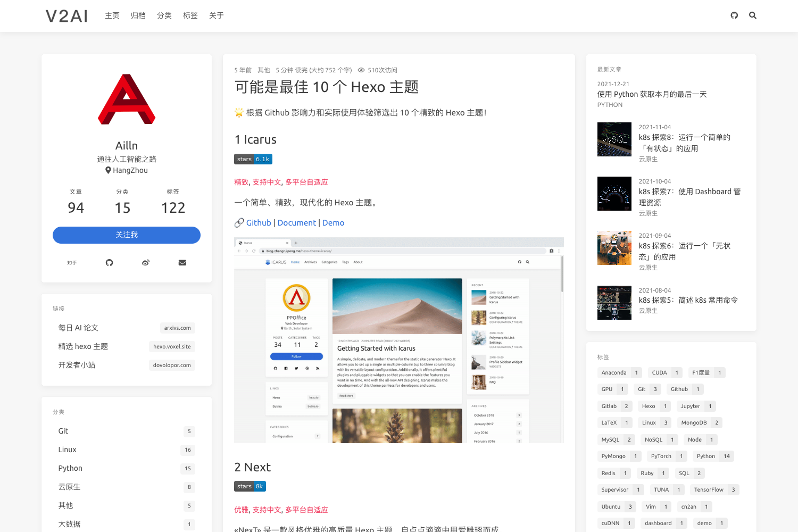Open the Weibo social icon

point(146,263)
